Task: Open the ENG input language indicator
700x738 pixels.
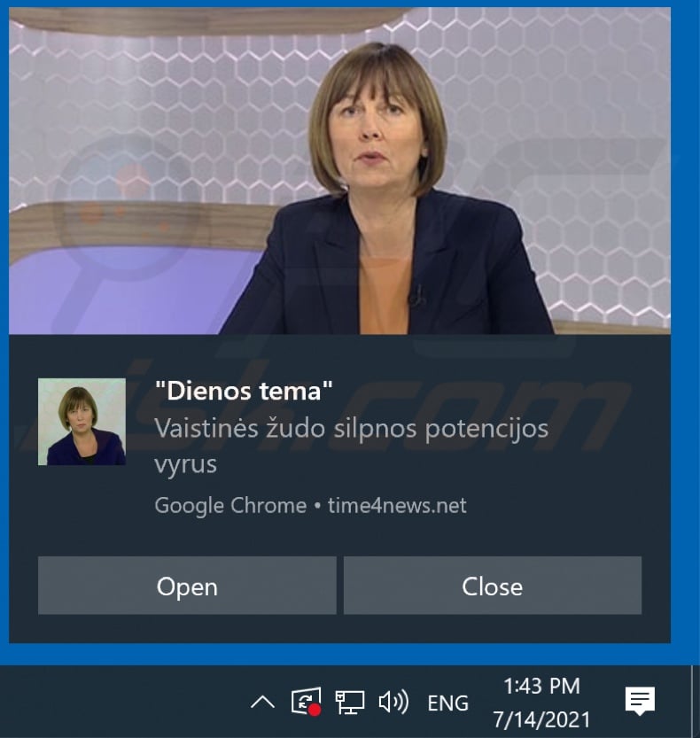Action: (447, 703)
